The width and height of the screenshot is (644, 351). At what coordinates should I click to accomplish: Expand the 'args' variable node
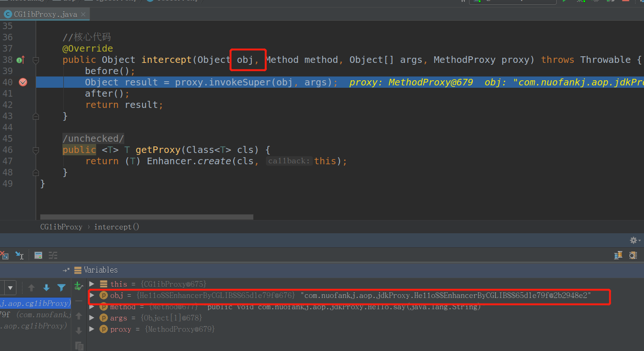(x=92, y=318)
